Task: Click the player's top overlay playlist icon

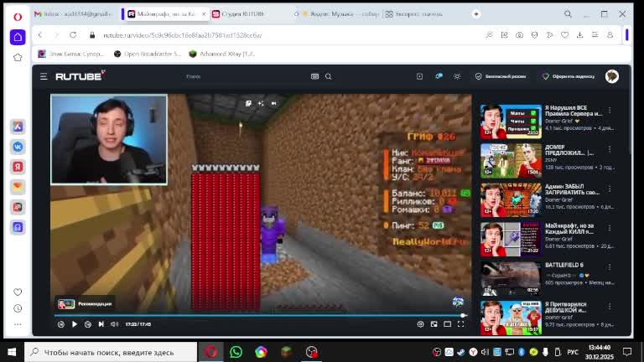Action: coord(248,103)
